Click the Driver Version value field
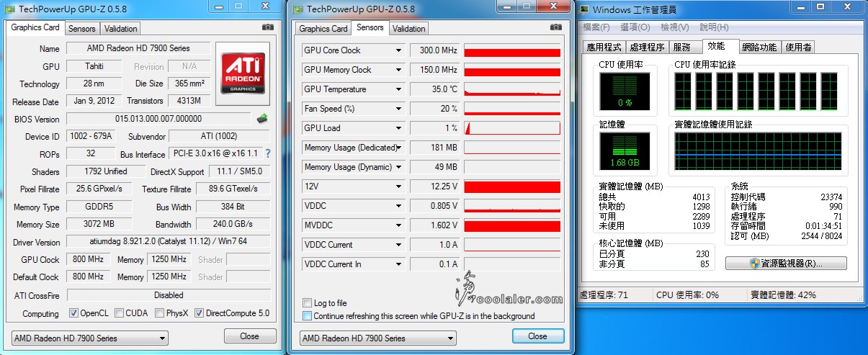The width and height of the screenshot is (868, 355). [169, 242]
